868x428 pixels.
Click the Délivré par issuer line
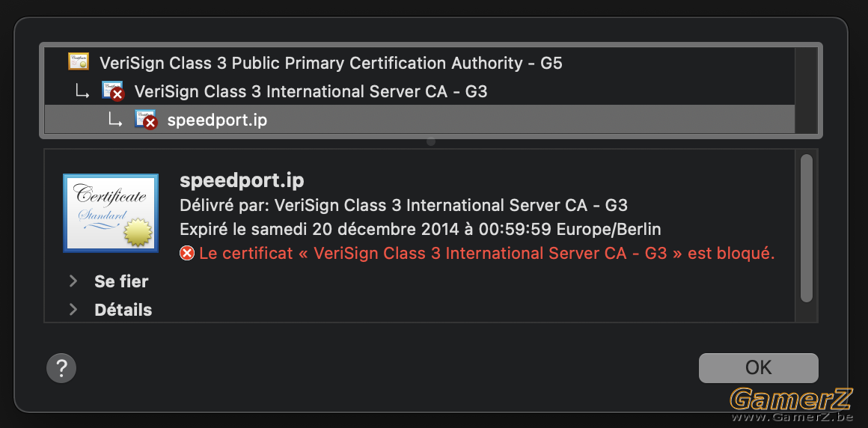pos(403,206)
